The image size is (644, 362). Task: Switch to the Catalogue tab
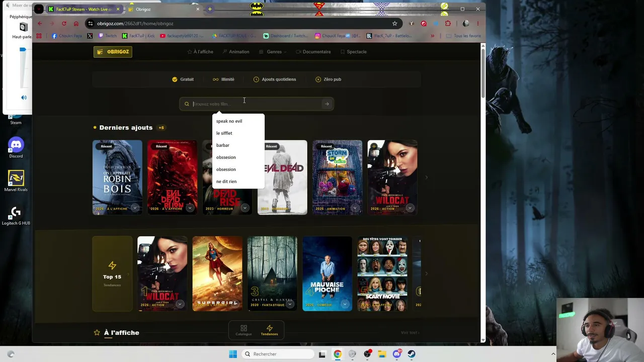pyautogui.click(x=244, y=330)
